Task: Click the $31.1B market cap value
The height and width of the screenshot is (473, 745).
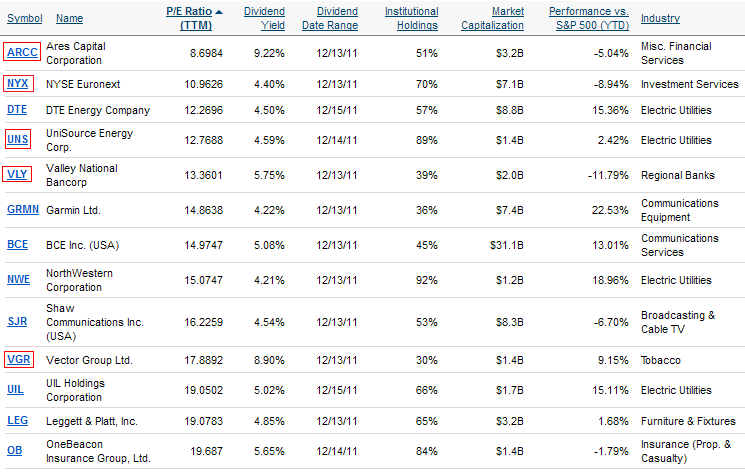Action: [506, 246]
